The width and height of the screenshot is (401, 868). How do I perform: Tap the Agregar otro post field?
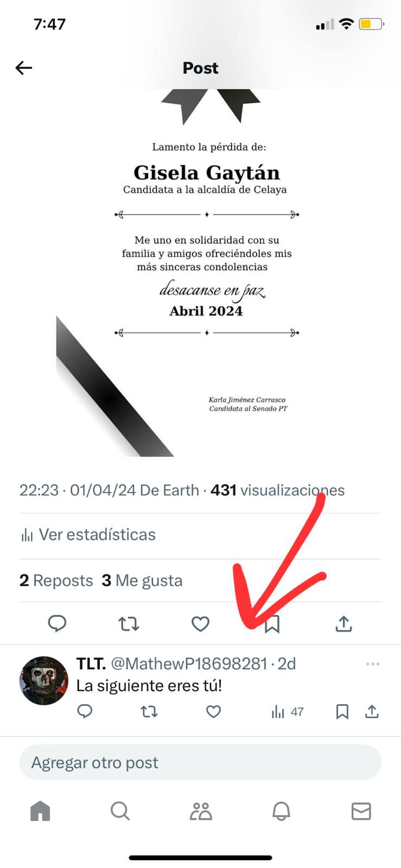coord(200,762)
